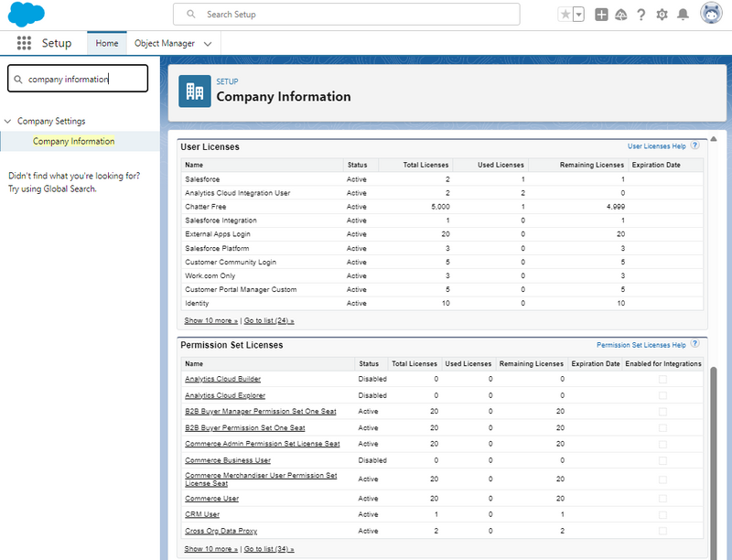Click Commerce Merchandiser integrations checkbox
This screenshot has height=560, width=732.
[x=662, y=479]
